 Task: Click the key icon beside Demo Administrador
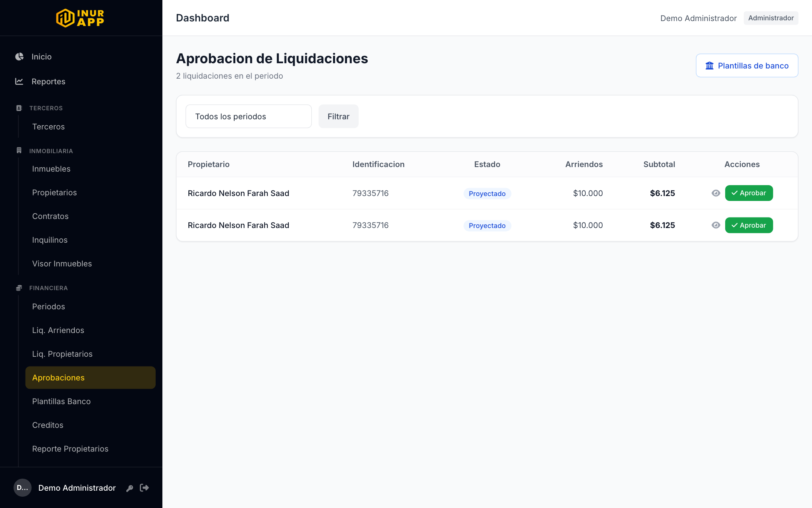tap(130, 488)
